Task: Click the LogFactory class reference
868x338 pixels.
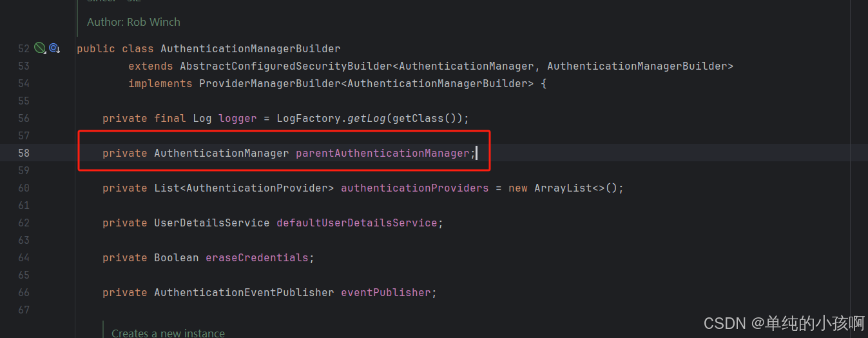Action: click(x=309, y=118)
